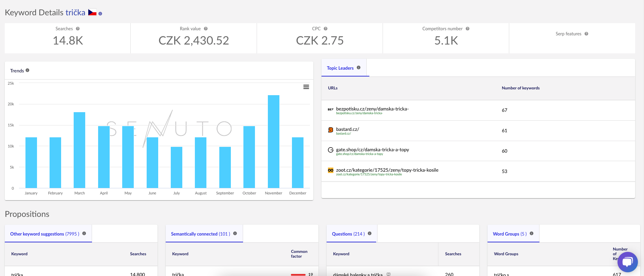The width and height of the screenshot is (644, 276).
Task: Click the Common factor column header
Action: (299, 254)
